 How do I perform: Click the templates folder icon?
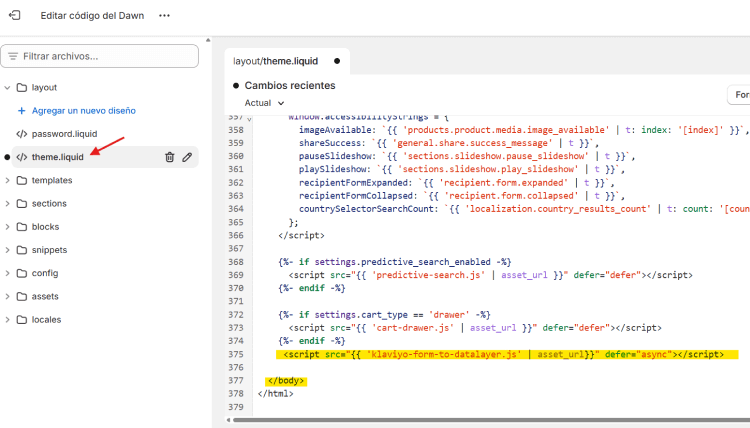22,180
